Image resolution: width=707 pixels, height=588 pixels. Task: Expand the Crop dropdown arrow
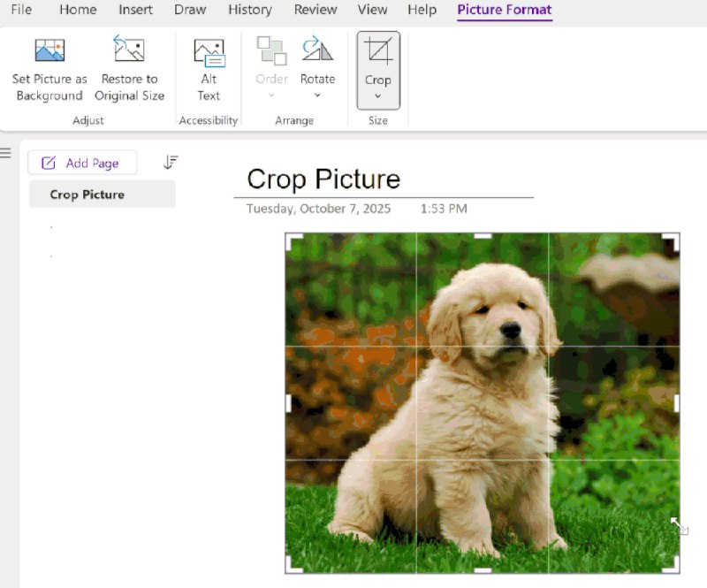pyautogui.click(x=378, y=96)
